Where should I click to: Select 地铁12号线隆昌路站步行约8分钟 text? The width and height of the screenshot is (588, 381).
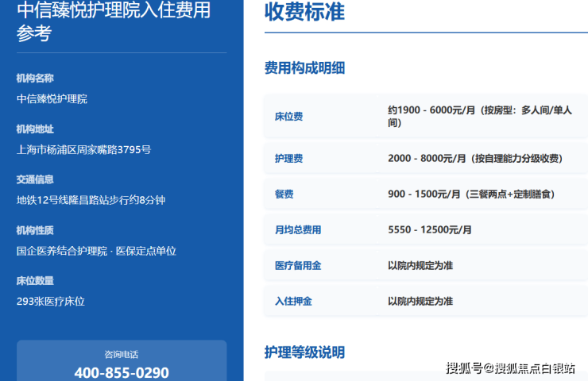tap(91, 200)
